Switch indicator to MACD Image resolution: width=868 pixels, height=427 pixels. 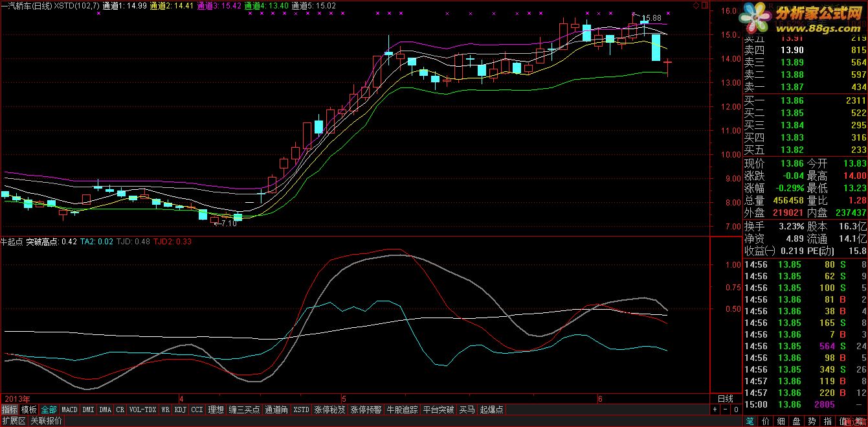point(69,410)
